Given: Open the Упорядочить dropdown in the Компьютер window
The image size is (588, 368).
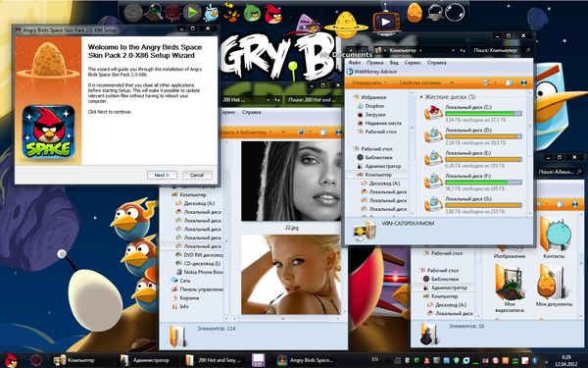Looking at the screenshot, I should coord(368,82).
